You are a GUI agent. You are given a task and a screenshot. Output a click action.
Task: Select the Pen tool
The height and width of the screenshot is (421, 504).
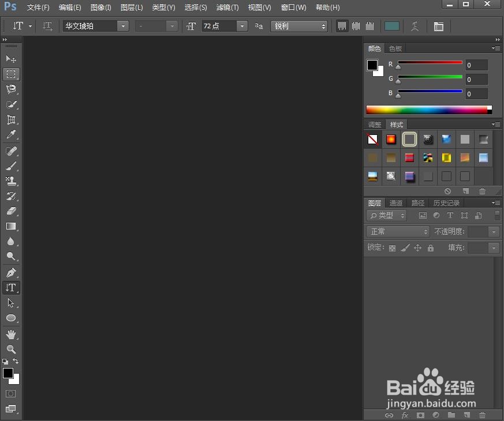click(11, 273)
